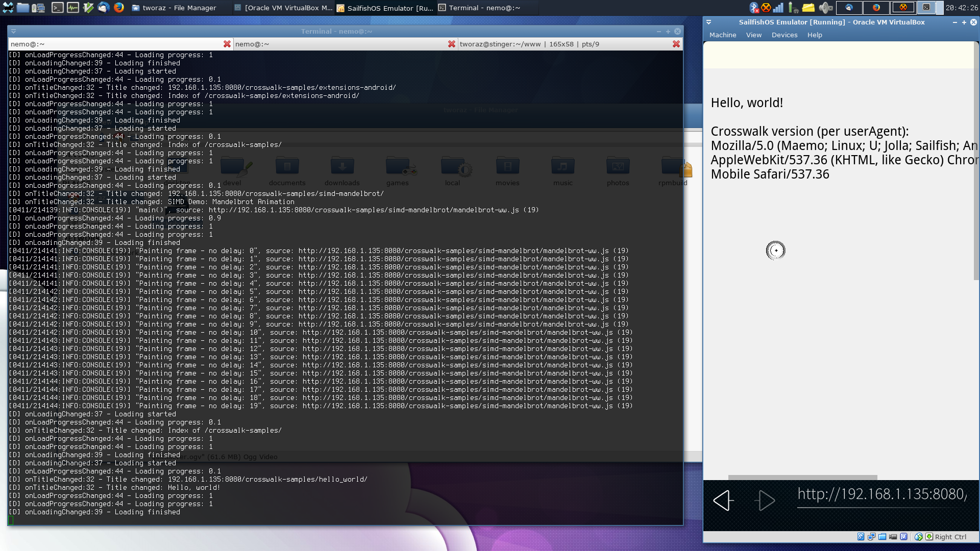Open the Help menu in VirtualBox

pos(814,35)
